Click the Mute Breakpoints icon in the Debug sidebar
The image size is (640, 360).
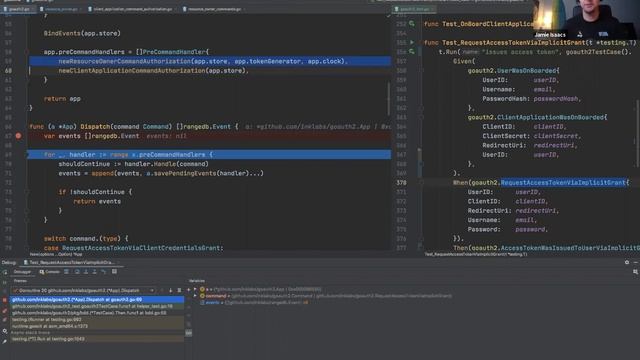click(4, 320)
